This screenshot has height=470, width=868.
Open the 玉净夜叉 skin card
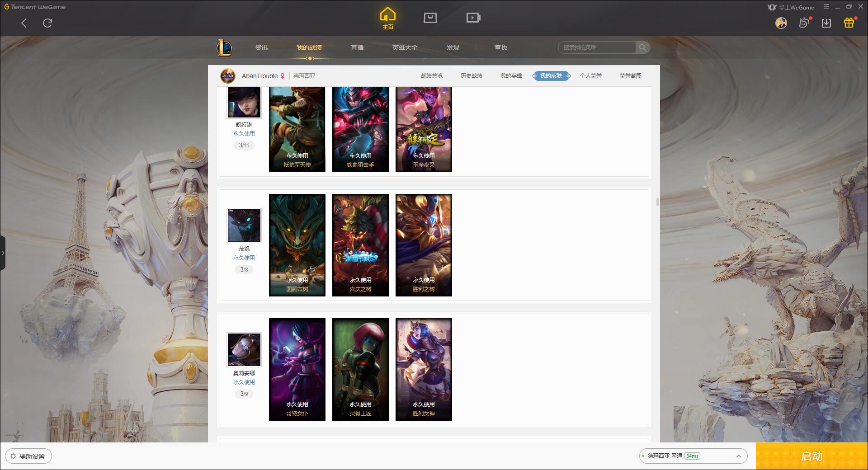click(x=424, y=129)
